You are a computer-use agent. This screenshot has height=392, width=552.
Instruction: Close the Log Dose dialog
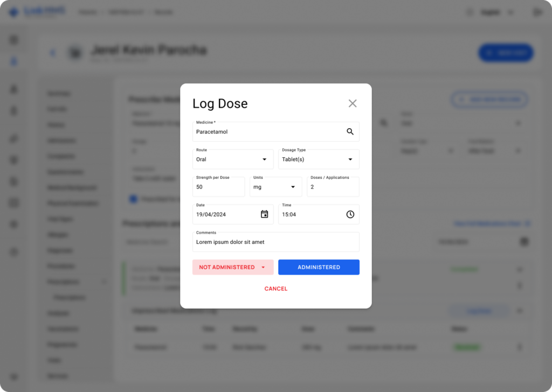tap(353, 103)
